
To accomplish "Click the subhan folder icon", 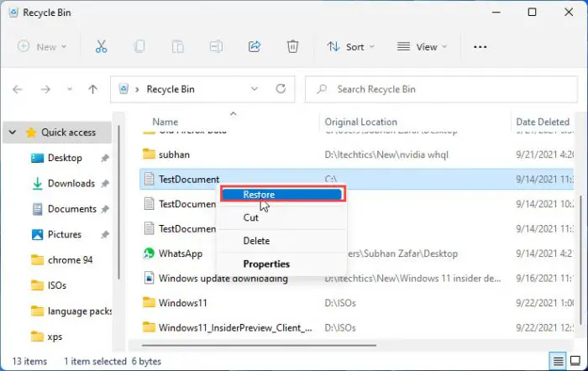I will tap(149, 154).
